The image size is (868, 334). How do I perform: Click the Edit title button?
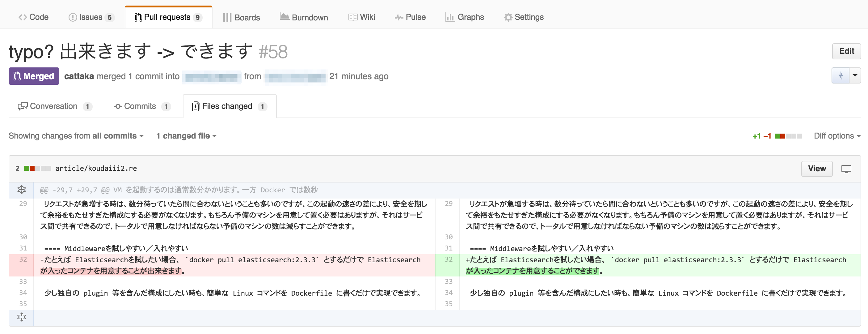(x=846, y=51)
